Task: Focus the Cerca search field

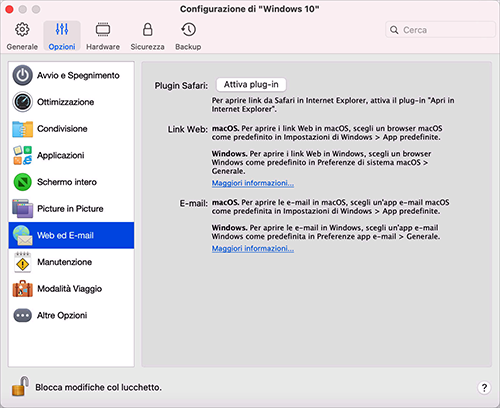Action: point(440,30)
